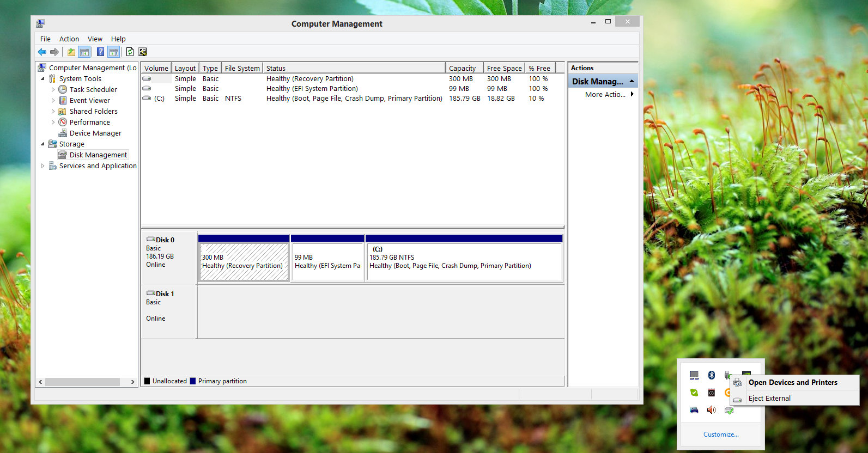
Task: Select Eject External from context menu
Action: tap(769, 399)
